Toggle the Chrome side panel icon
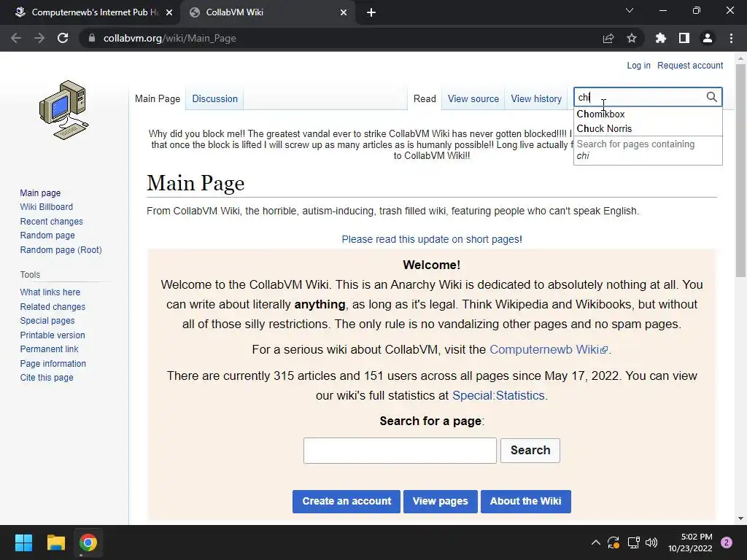 pos(684,38)
